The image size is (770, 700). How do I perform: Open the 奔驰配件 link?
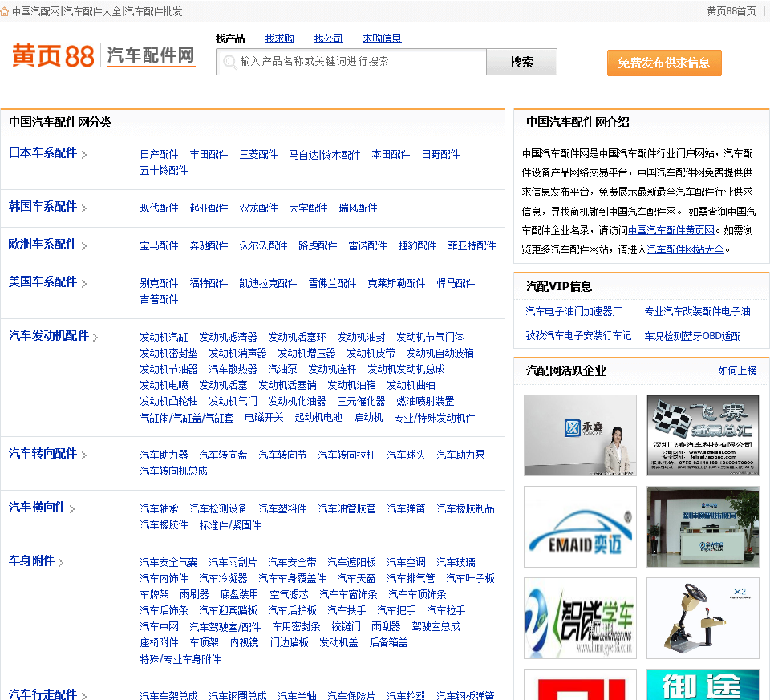tap(209, 246)
